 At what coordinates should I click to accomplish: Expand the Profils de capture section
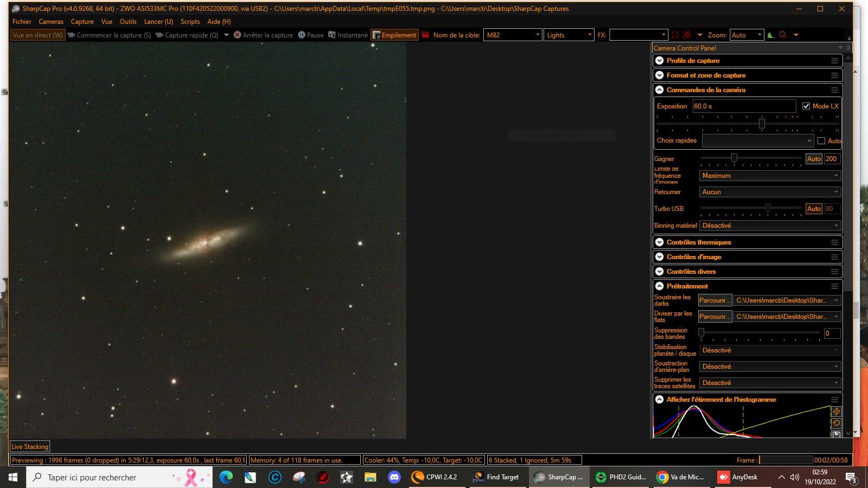pos(660,61)
